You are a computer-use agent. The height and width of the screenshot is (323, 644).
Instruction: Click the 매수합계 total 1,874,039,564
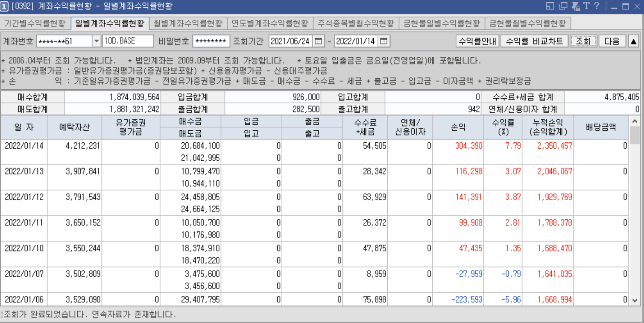(x=135, y=97)
